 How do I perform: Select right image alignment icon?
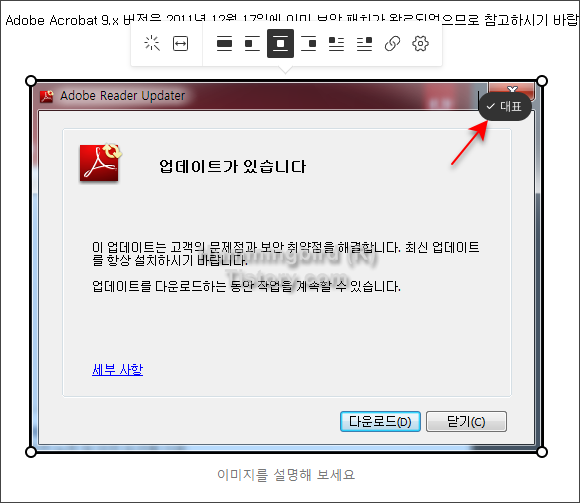(x=308, y=44)
